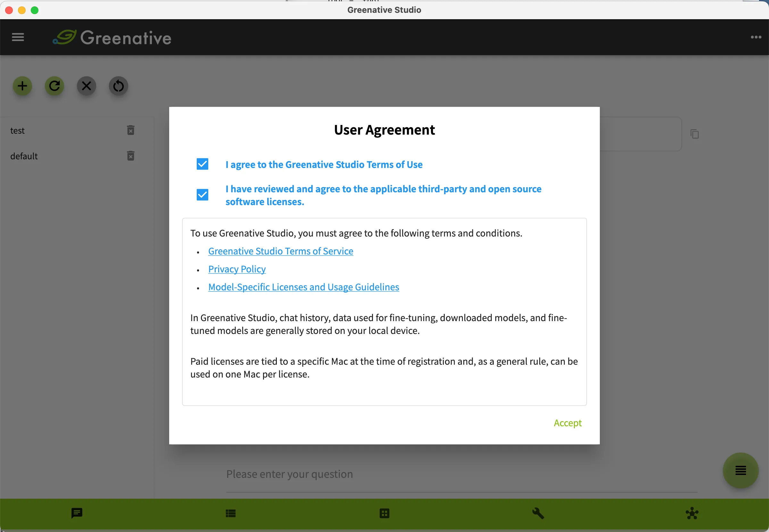Select the test conversation
The image size is (769, 532).
[x=17, y=130]
